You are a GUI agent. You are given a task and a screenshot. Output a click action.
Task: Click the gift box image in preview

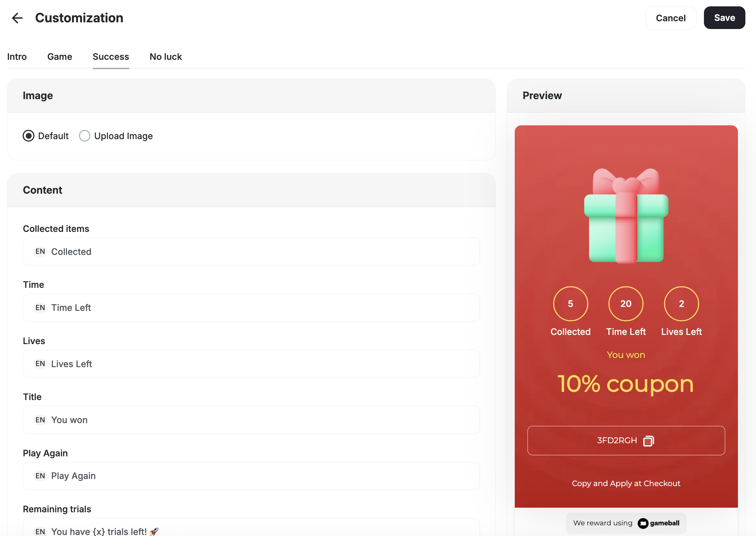click(626, 216)
